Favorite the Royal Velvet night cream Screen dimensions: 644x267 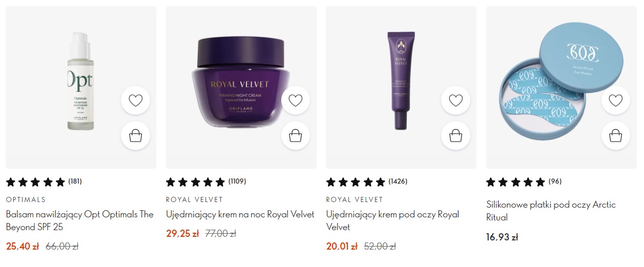(296, 100)
